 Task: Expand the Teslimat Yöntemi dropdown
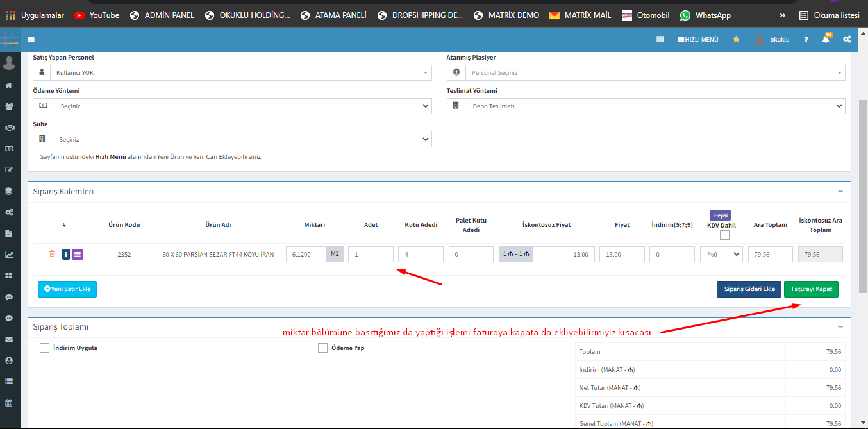(x=654, y=106)
